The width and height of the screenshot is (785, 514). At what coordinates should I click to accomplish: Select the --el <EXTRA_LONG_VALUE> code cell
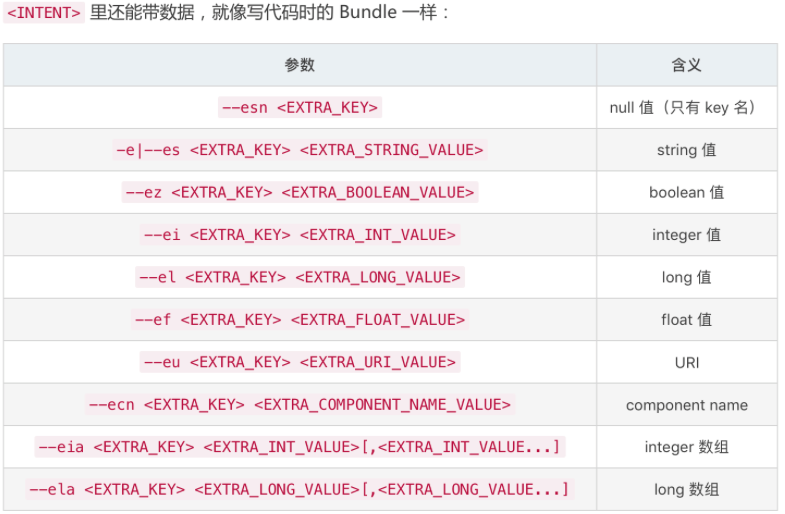click(299, 277)
